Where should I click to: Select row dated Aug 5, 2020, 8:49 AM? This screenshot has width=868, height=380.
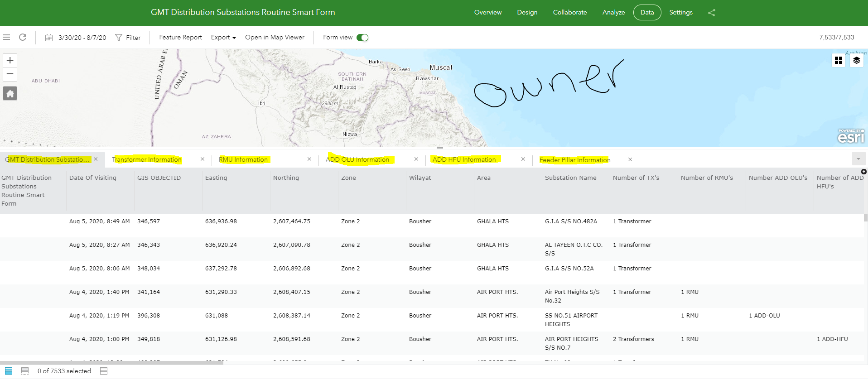(432, 226)
